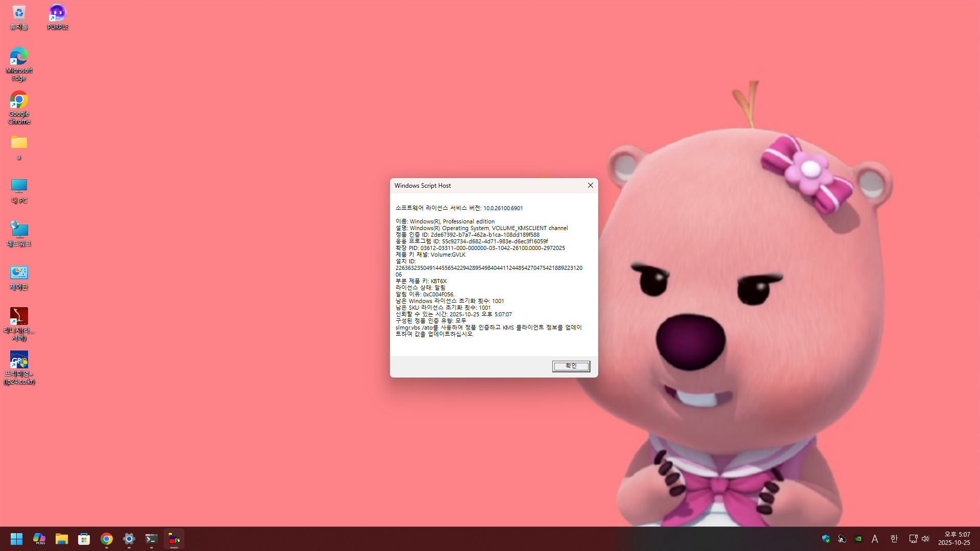Open Settings gear in the taskbar

[129, 539]
